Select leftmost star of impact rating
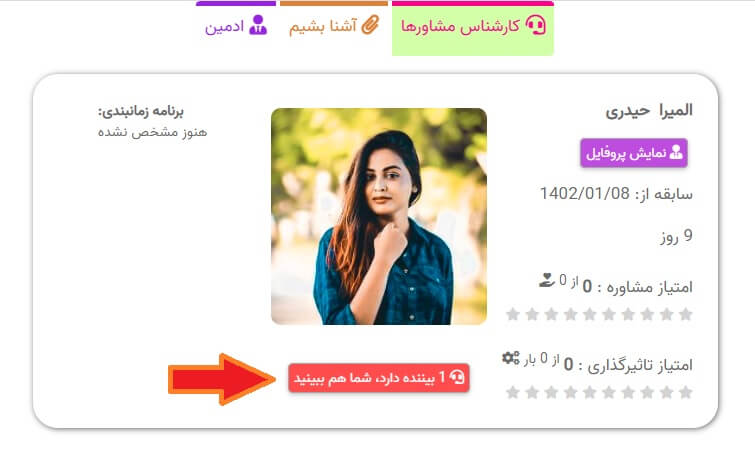This screenshot has width=755, height=464. [x=513, y=392]
